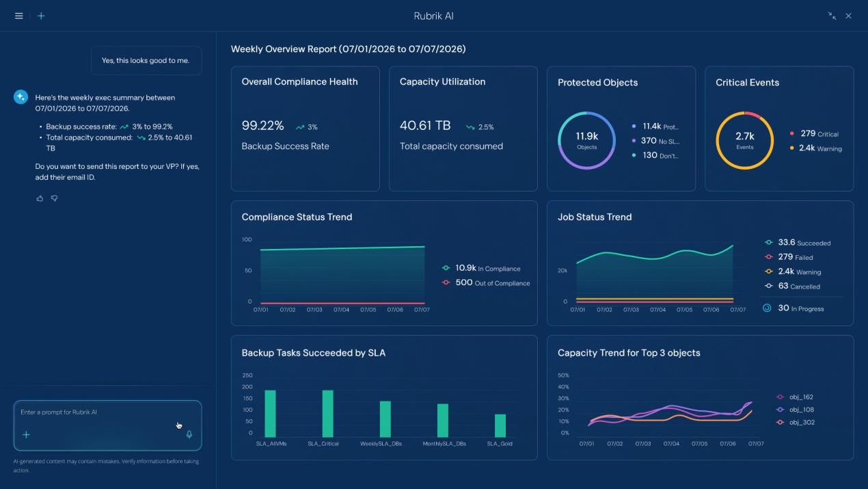Click the SLA_AllVMs bar
868x489 pixels.
[x=270, y=414]
